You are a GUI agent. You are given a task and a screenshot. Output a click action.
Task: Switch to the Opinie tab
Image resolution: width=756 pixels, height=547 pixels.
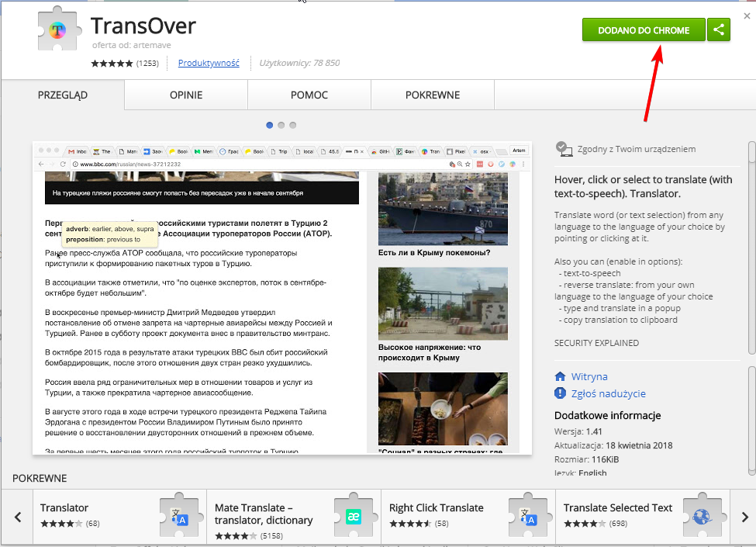(x=186, y=95)
